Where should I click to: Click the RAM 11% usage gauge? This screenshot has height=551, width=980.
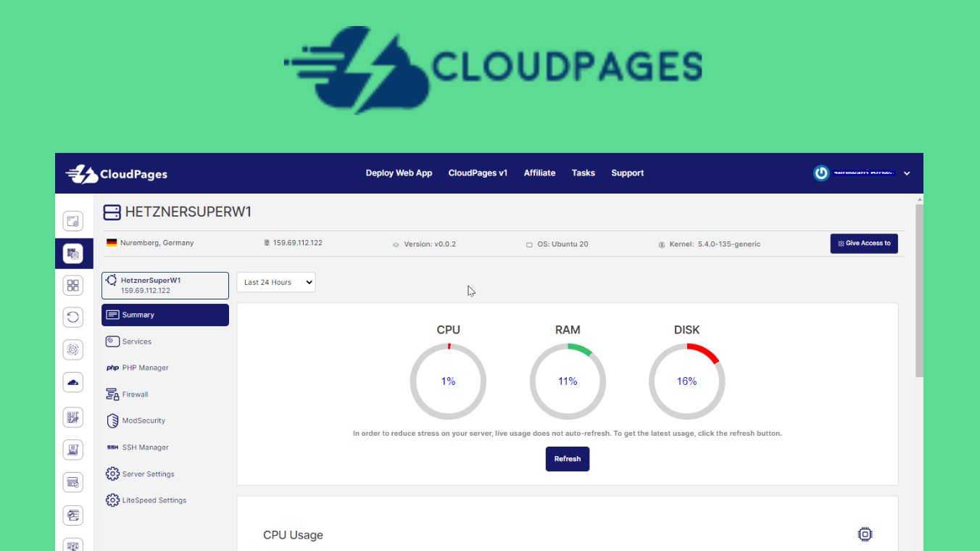pyautogui.click(x=568, y=381)
